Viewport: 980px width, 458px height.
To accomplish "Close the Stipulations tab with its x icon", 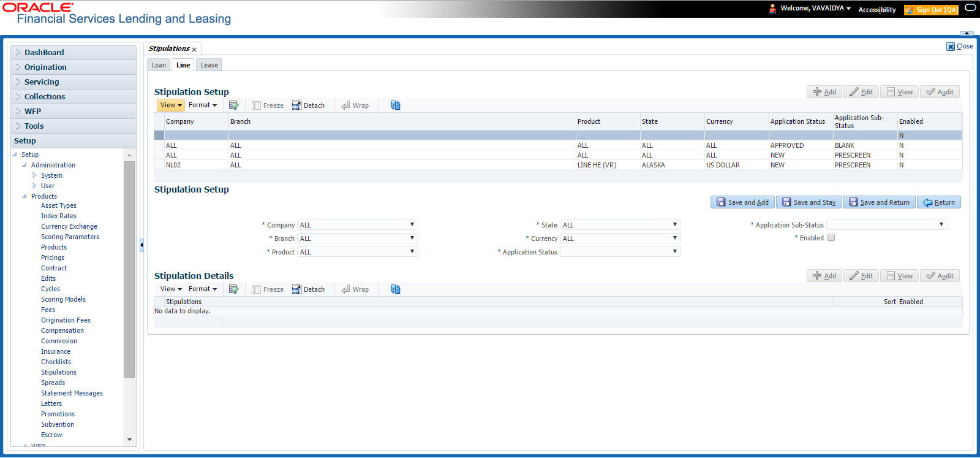I will pyautogui.click(x=194, y=50).
